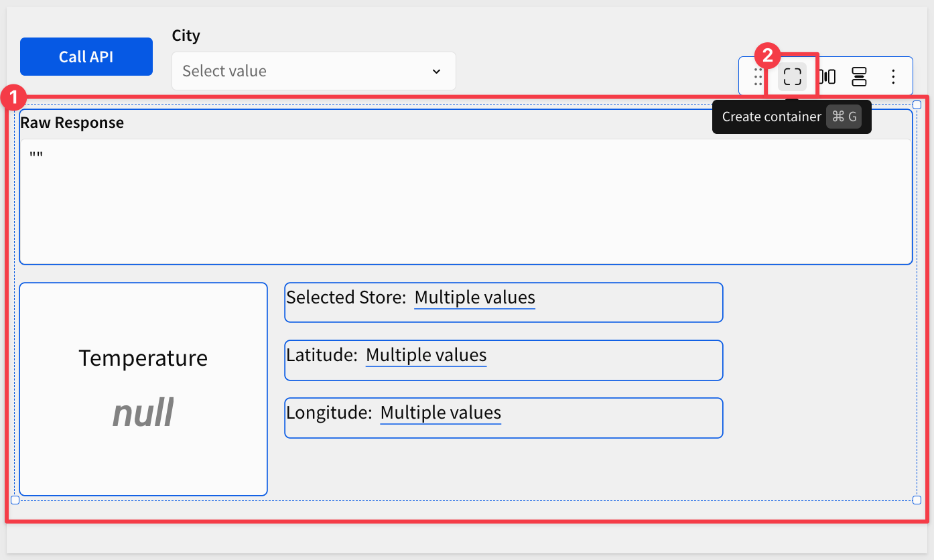The height and width of the screenshot is (560, 934).
Task: Click the Latitude 'Multiple values' link
Action: pos(425,355)
